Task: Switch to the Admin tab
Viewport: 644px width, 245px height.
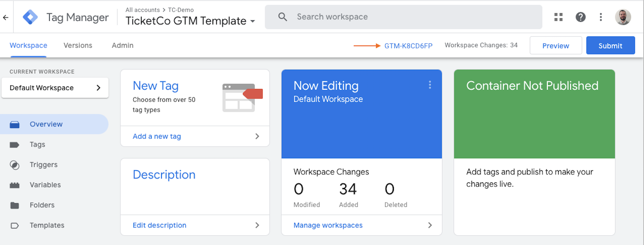Action: click(123, 45)
